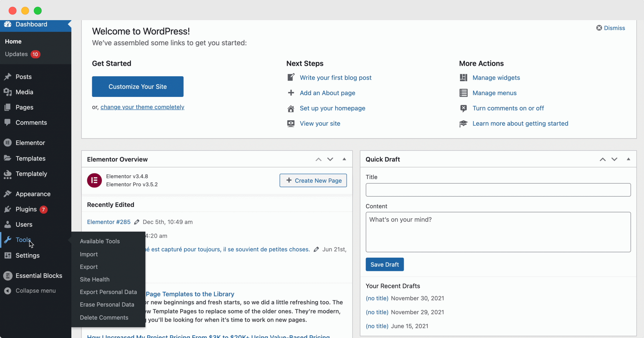Move Quick Draft widget down
The width and height of the screenshot is (644, 338).
614,159
